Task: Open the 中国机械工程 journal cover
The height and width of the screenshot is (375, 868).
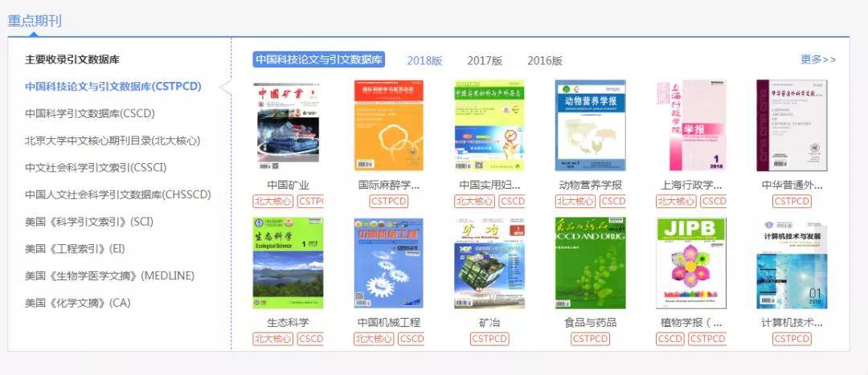Action: pyautogui.click(x=388, y=263)
